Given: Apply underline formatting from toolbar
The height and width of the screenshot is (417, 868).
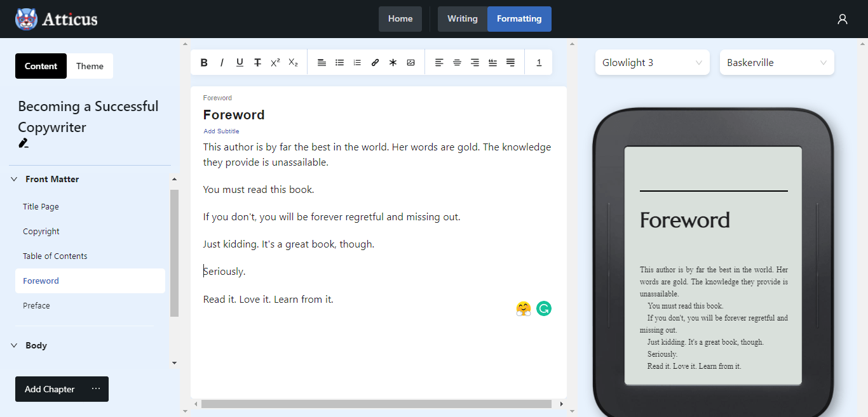Looking at the screenshot, I should tap(240, 62).
